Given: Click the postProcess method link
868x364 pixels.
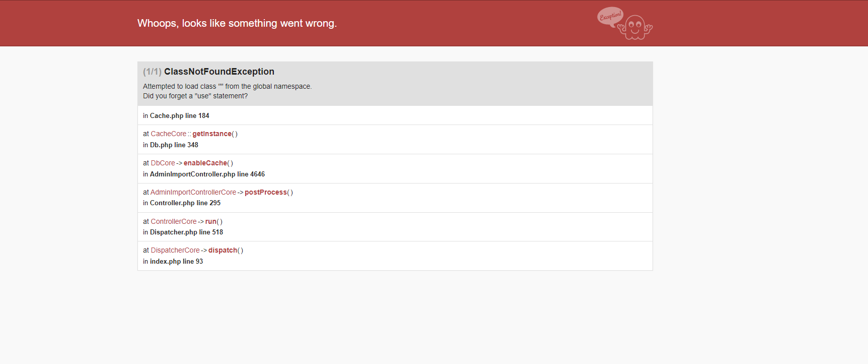Looking at the screenshot, I should tap(266, 193).
